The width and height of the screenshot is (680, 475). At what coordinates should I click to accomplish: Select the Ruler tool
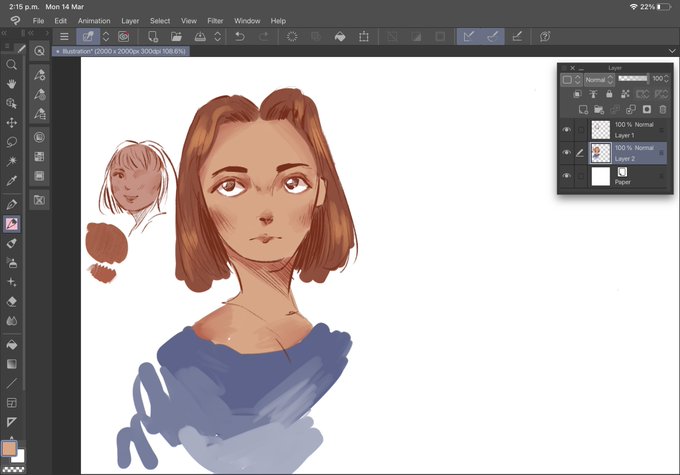(x=12, y=422)
